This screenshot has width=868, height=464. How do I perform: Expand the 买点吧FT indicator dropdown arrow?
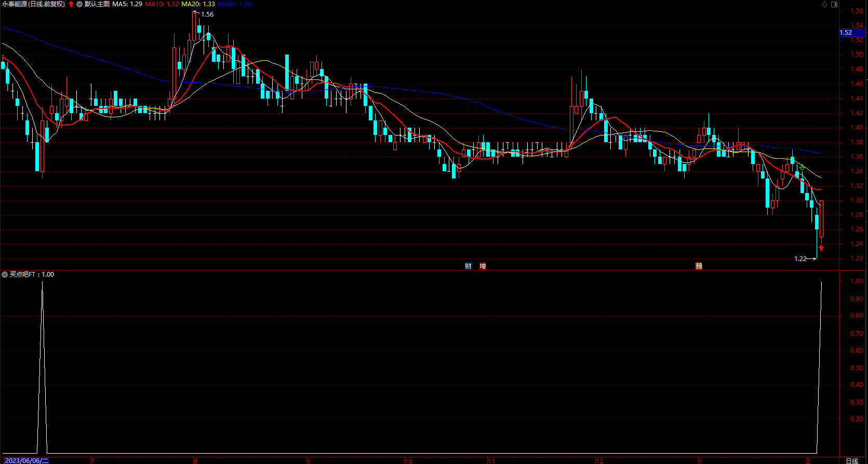coord(5,275)
